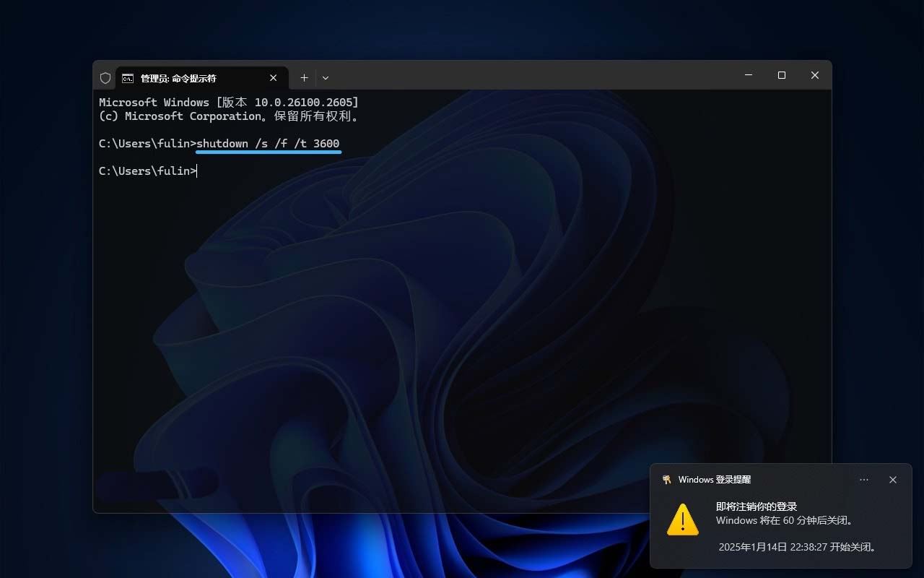Viewport: 924px width, 578px height.
Task: Select the 管理员: 命令提示符 tab label
Action: click(x=178, y=78)
